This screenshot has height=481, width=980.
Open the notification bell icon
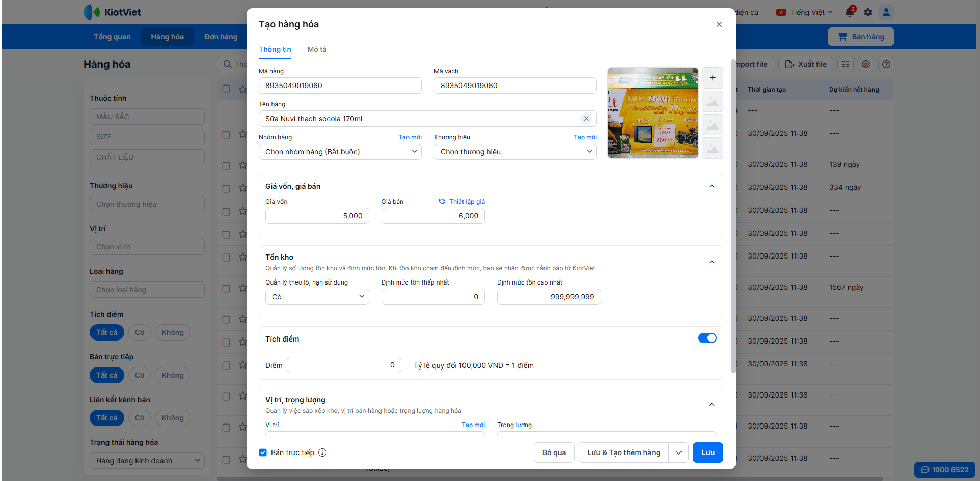[x=849, y=12]
